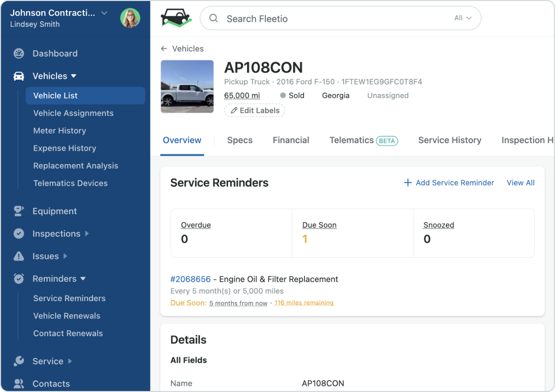The width and height of the screenshot is (555, 392).
Task: Click the gray Sold status dot
Action: pyautogui.click(x=283, y=95)
